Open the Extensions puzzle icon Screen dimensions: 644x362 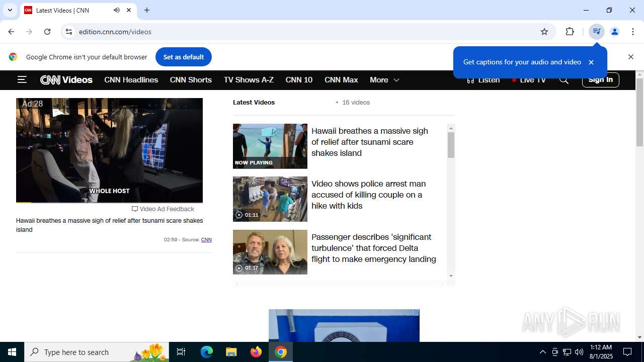570,32
